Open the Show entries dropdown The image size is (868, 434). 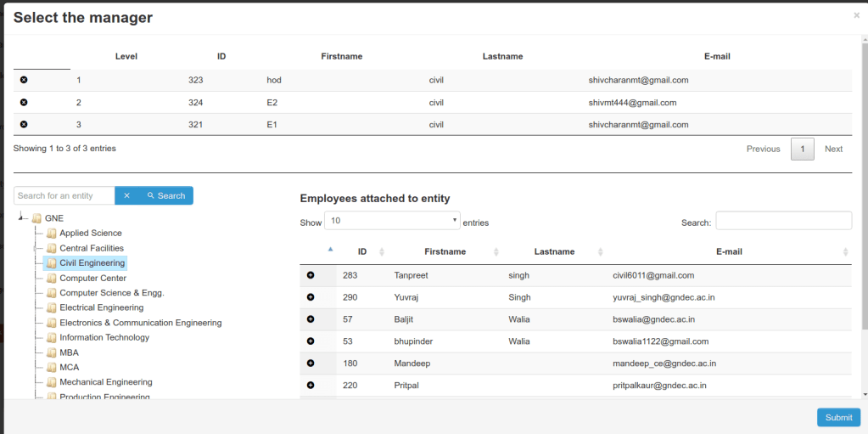pyautogui.click(x=392, y=221)
